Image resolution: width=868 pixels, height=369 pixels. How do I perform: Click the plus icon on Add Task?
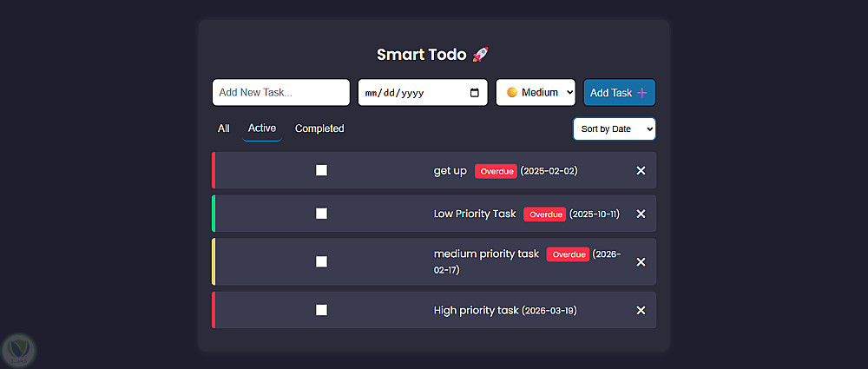tap(642, 93)
